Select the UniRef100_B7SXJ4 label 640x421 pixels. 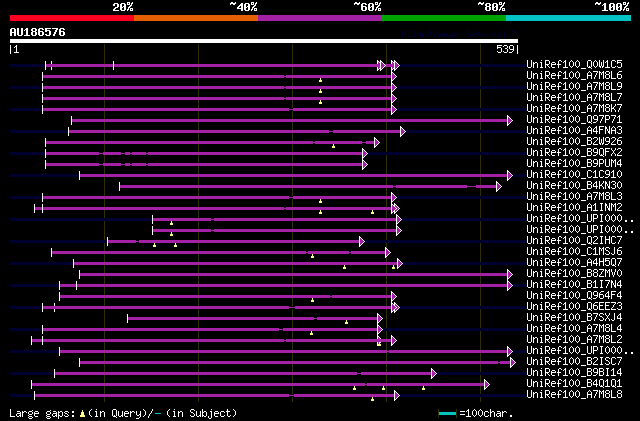(574, 318)
